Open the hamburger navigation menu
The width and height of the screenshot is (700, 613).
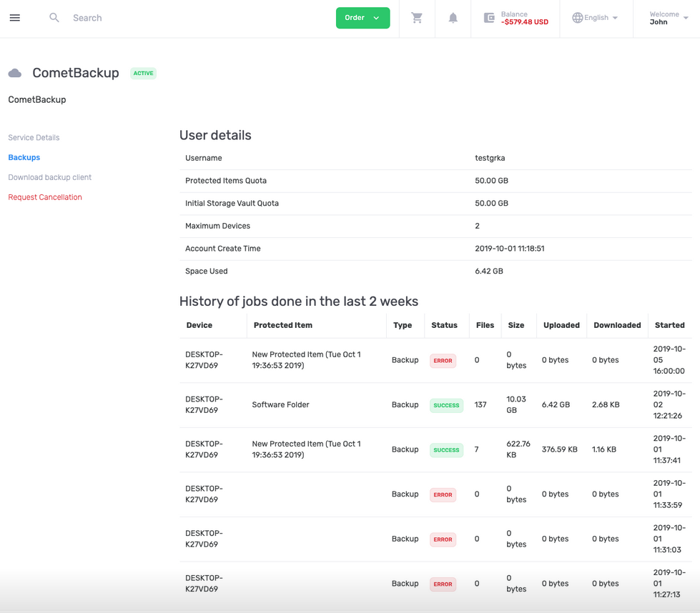point(15,18)
